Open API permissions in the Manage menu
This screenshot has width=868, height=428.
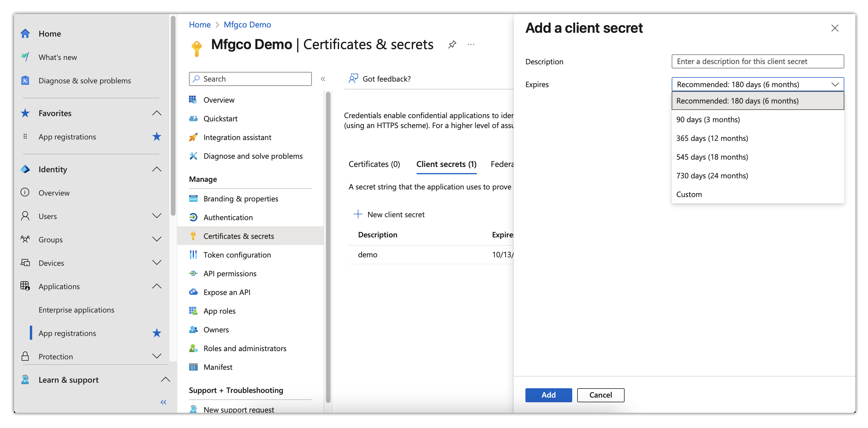point(230,273)
